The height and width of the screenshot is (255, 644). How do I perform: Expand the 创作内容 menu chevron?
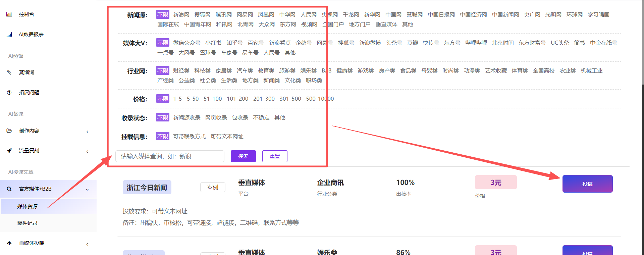[x=87, y=132]
